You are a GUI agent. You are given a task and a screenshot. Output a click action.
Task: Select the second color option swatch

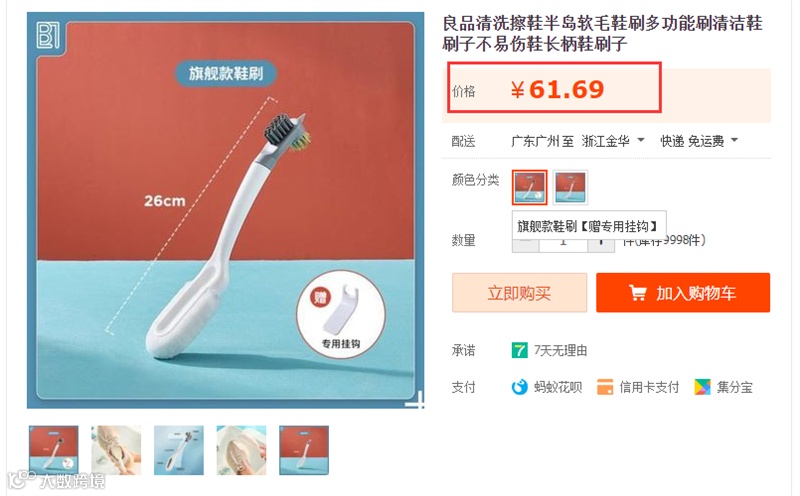(x=570, y=187)
